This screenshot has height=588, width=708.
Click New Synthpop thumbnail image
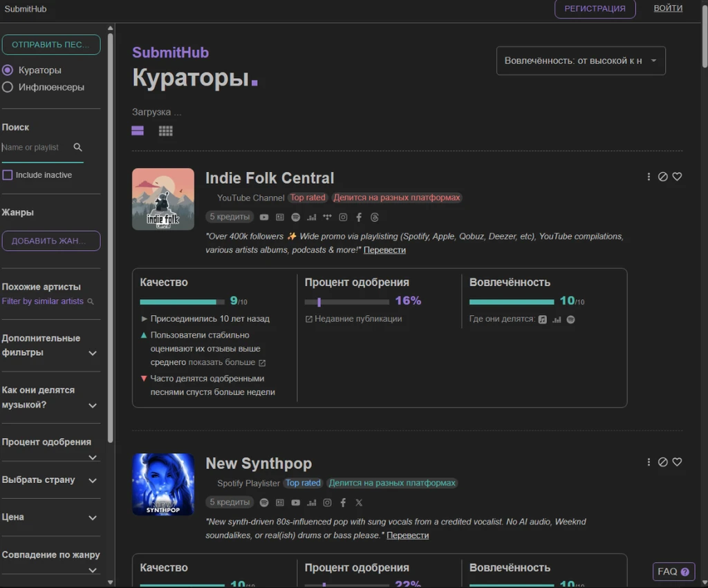tap(163, 484)
